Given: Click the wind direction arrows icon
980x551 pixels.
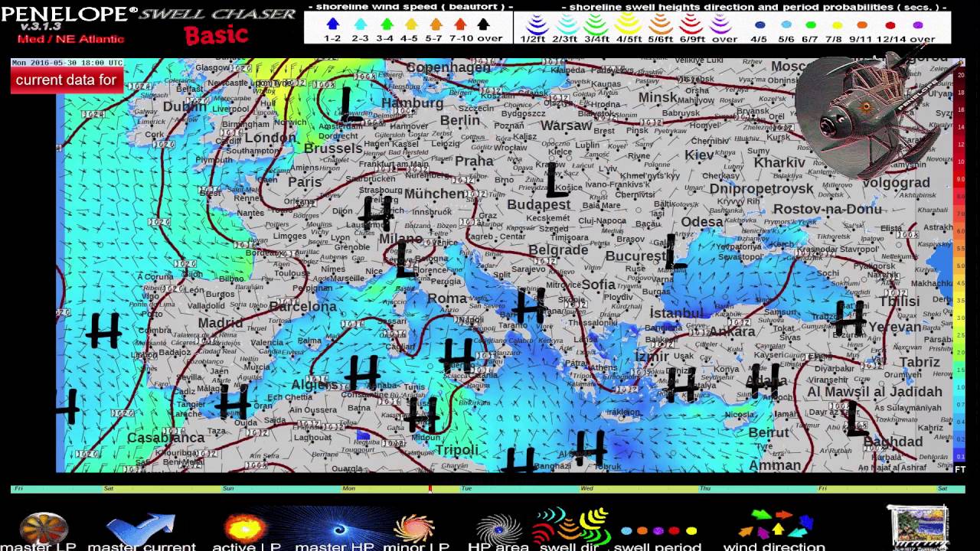Looking at the screenshot, I should click(x=775, y=525).
